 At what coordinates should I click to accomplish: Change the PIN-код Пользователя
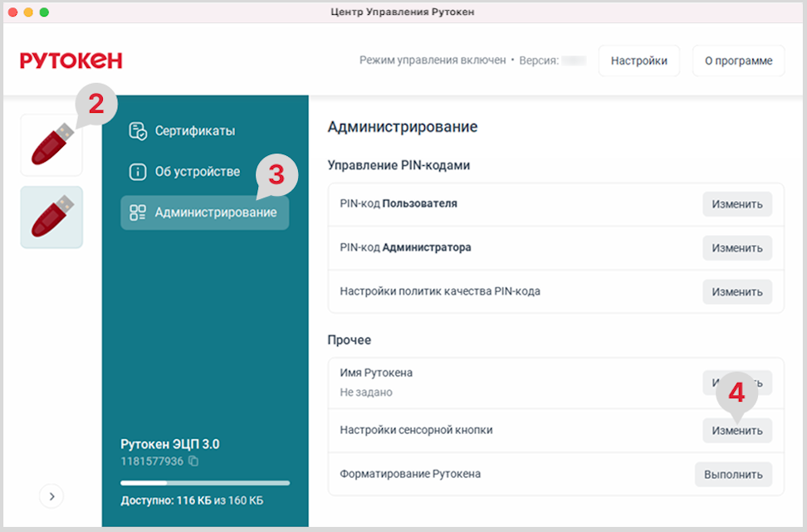(x=736, y=204)
